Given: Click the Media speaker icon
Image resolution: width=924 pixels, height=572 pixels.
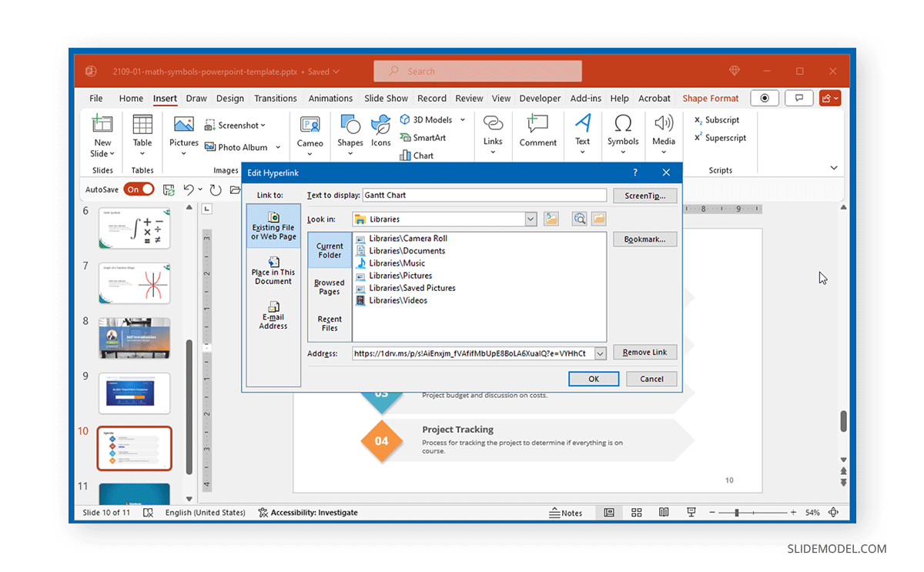Looking at the screenshot, I should point(664,123).
